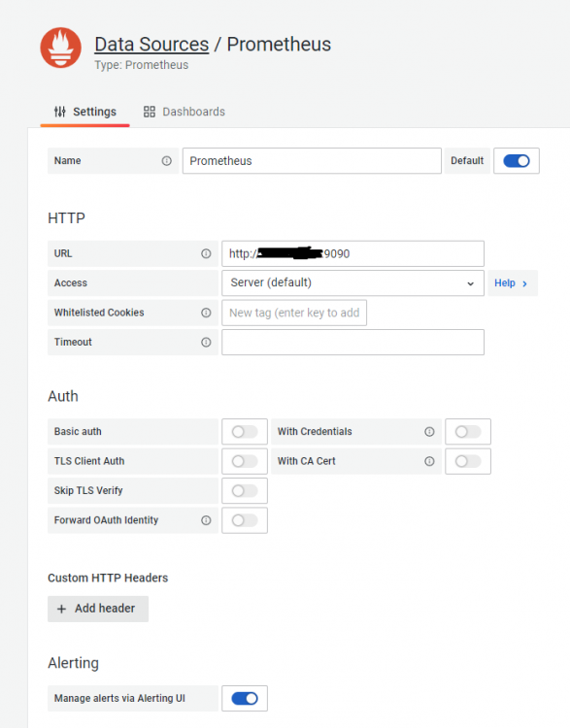Enable the Skip TLS Verify switch
The image size is (570, 728).
[245, 491]
